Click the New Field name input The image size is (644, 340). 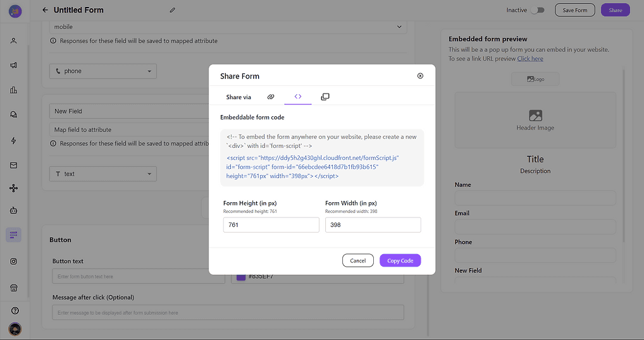pos(129,111)
